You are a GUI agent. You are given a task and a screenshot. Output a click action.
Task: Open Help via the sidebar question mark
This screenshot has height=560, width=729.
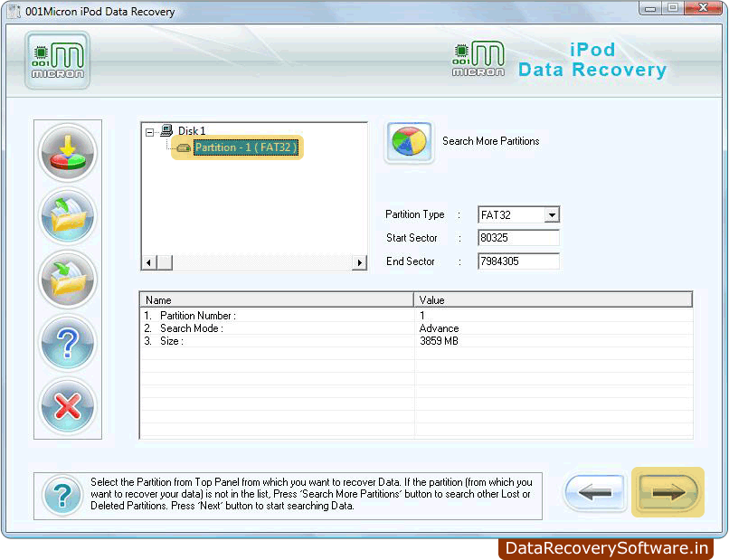click(x=68, y=343)
